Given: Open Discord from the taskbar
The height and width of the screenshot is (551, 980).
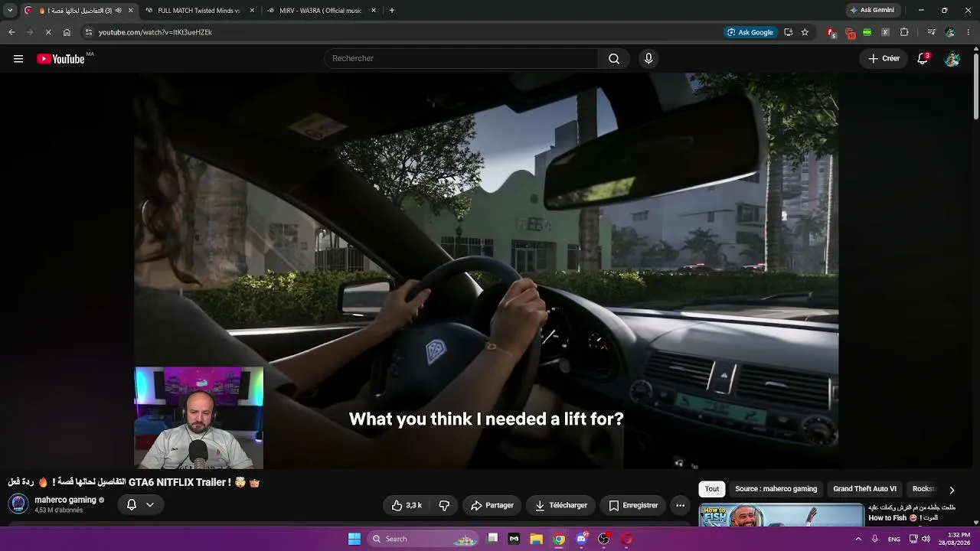Looking at the screenshot, I should 582,539.
